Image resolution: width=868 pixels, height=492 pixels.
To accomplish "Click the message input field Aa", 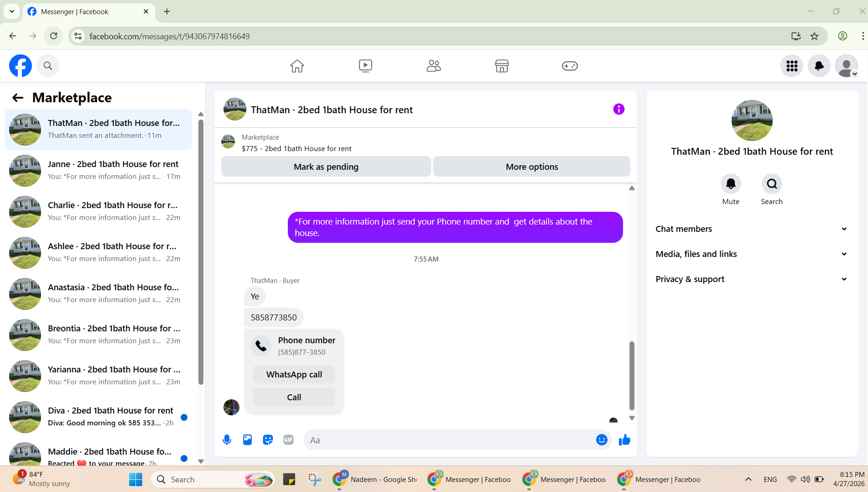I will pyautogui.click(x=457, y=440).
